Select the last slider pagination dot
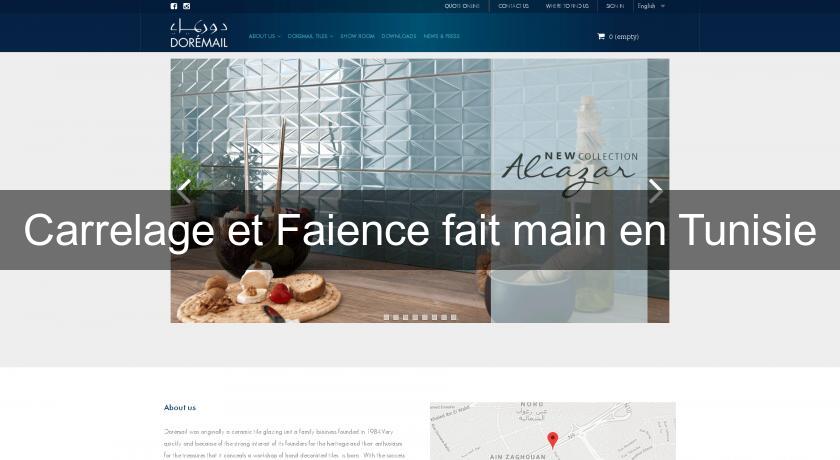This screenshot has height=460, width=840. 454,317
